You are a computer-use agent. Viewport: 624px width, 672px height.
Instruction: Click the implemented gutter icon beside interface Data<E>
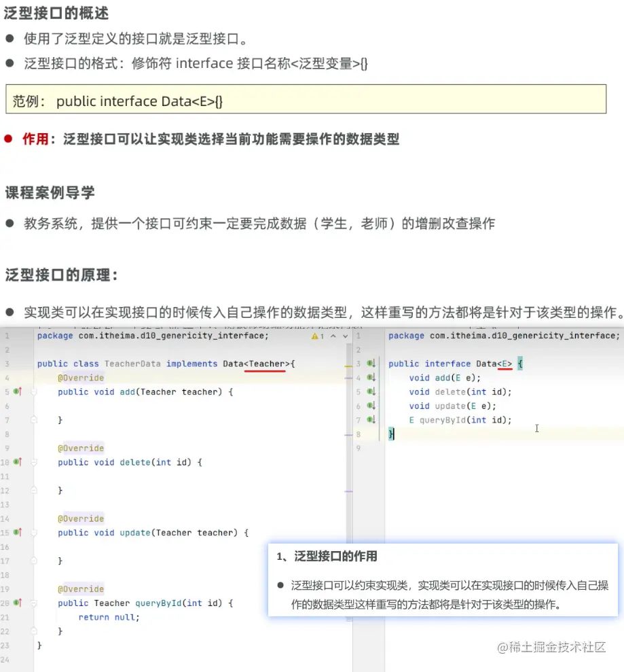[371, 364]
